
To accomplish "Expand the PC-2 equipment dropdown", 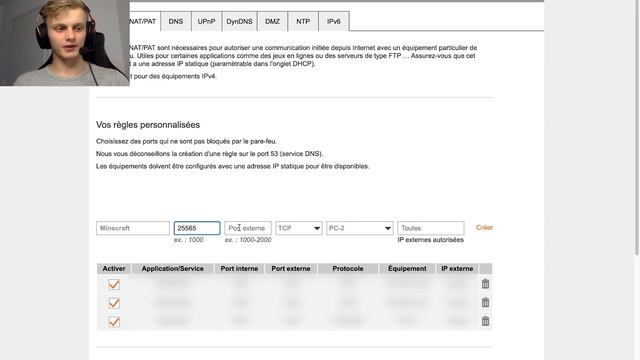I will click(360, 228).
